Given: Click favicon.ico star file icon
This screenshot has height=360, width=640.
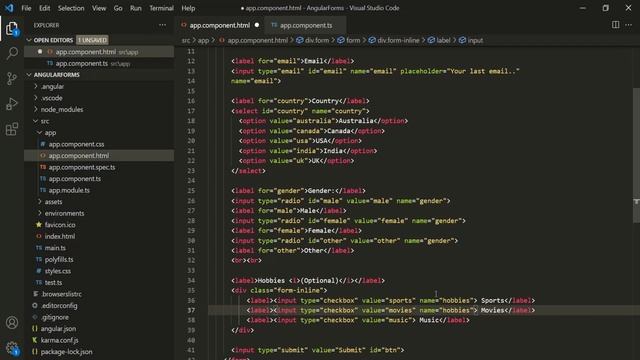Looking at the screenshot, I should tap(39, 224).
